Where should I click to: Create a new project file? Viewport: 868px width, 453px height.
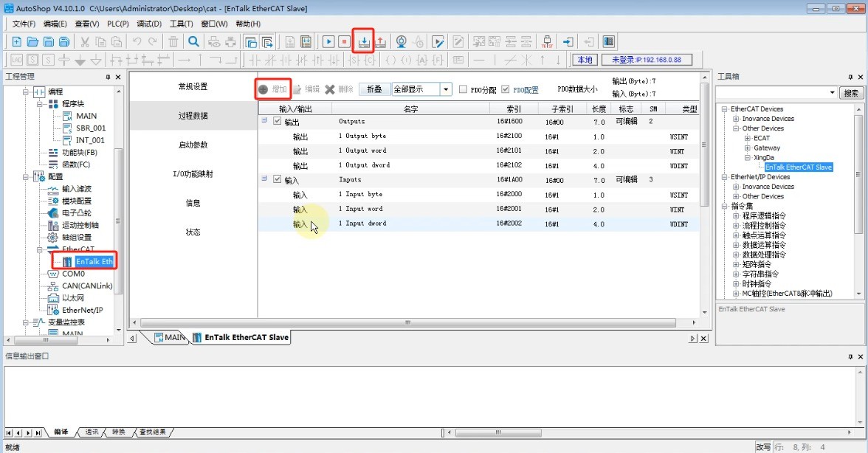16,41
